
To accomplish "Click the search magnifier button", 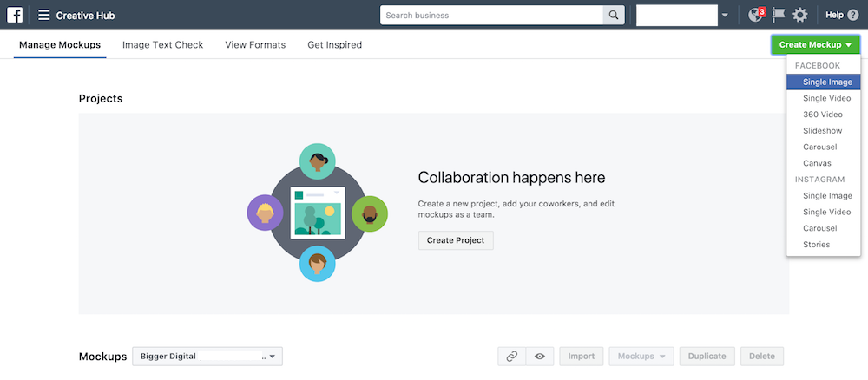I will coord(614,15).
